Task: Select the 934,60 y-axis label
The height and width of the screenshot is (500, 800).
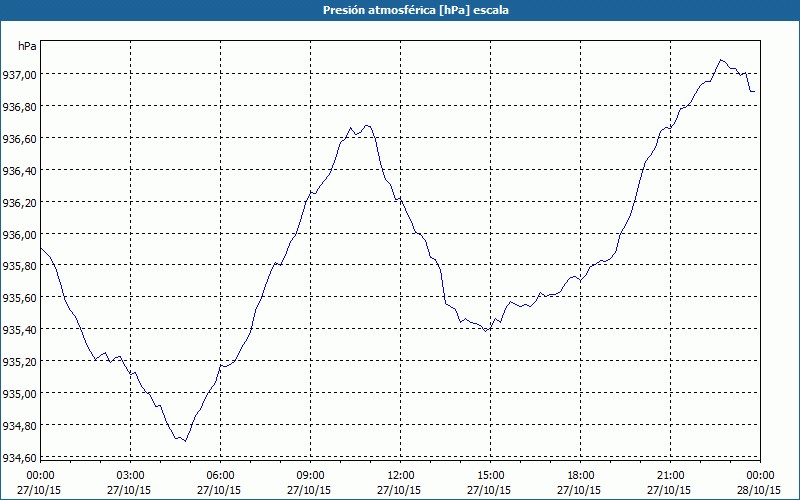Action: click(x=19, y=458)
